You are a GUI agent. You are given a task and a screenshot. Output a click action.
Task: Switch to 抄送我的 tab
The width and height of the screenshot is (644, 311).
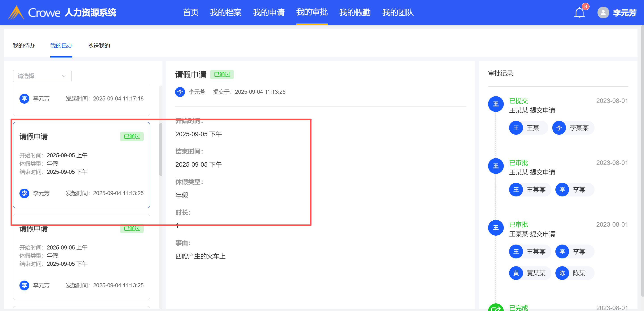[x=99, y=45]
